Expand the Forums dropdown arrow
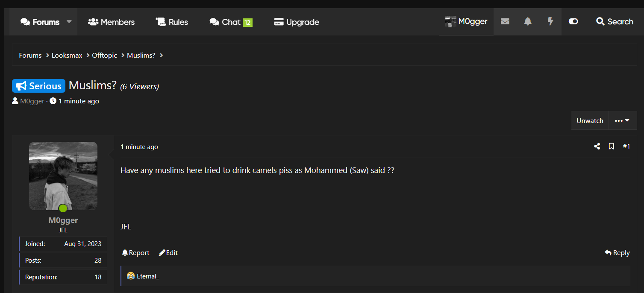644x293 pixels. (69, 22)
